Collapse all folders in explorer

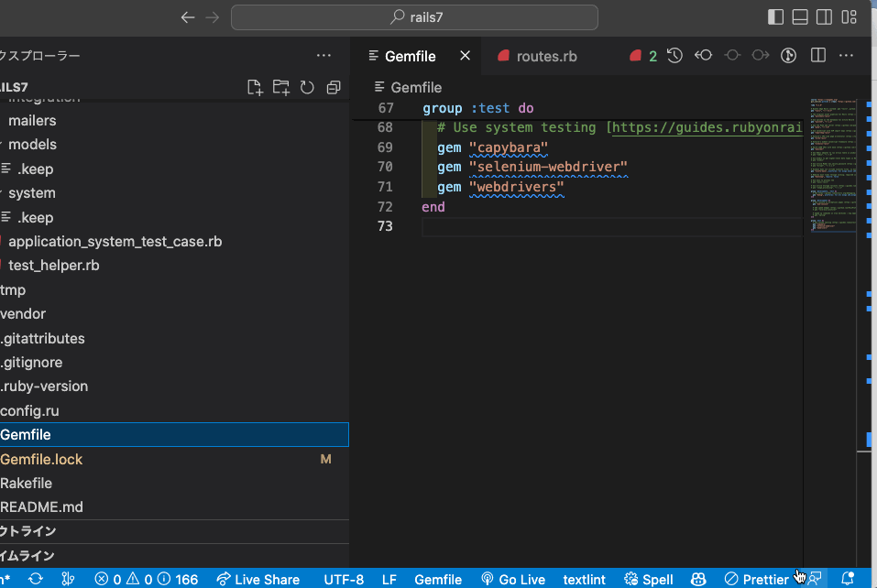tap(334, 87)
